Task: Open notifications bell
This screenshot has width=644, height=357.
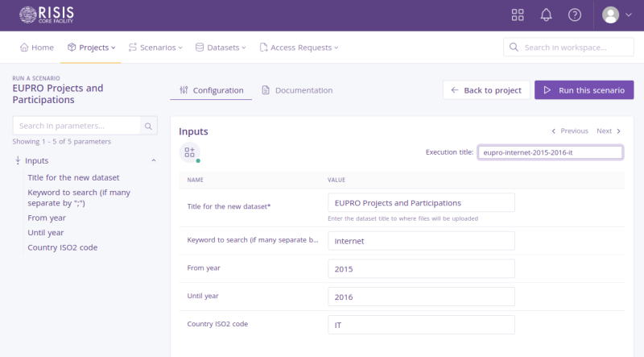Action: (x=546, y=15)
